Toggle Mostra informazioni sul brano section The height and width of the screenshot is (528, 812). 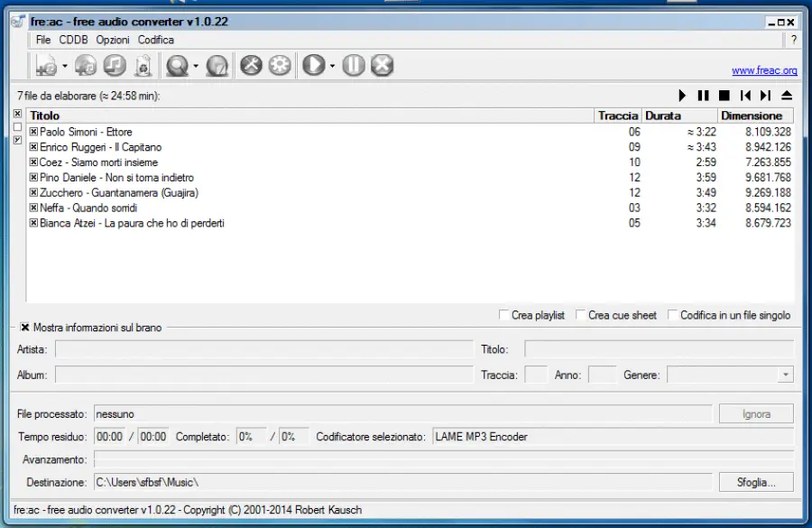(x=24, y=328)
